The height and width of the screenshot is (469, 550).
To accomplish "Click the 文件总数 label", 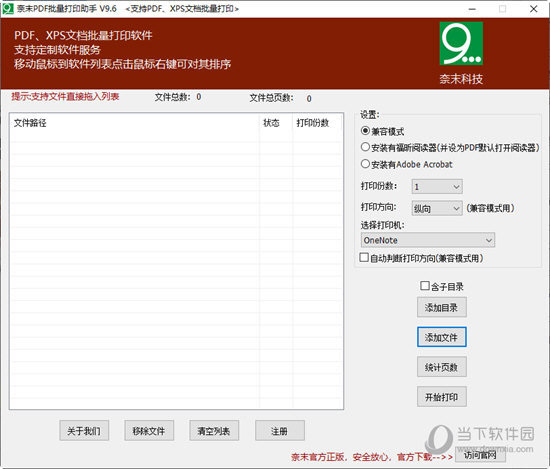I will pos(173,97).
